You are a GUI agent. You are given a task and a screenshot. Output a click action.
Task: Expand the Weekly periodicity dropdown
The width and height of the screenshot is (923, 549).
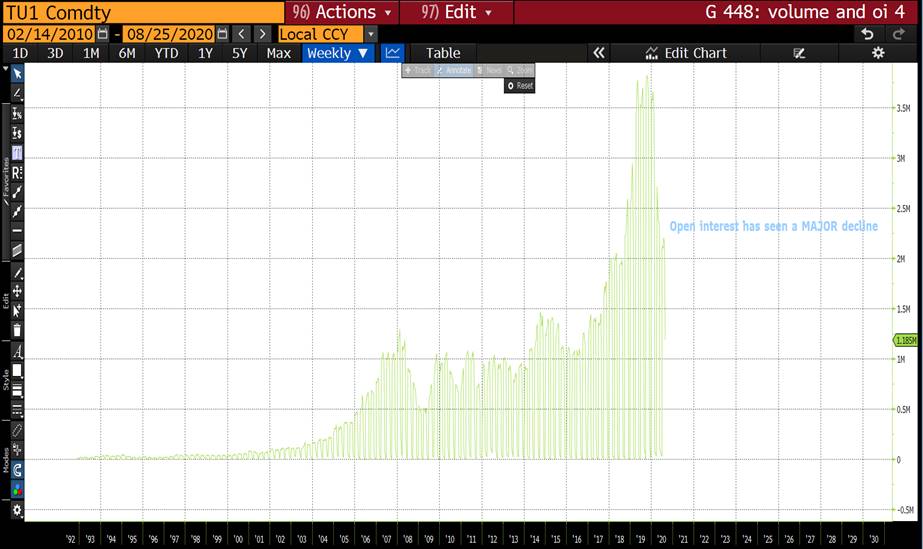point(337,53)
